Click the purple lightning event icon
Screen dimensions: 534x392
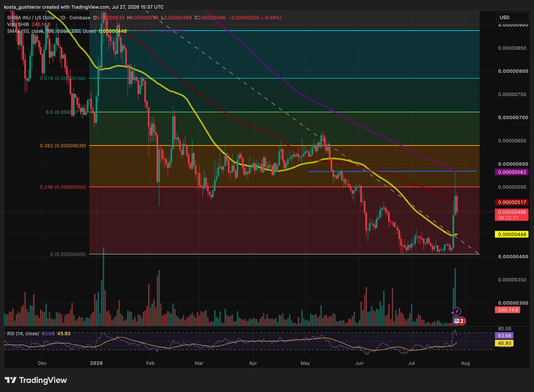(456, 311)
